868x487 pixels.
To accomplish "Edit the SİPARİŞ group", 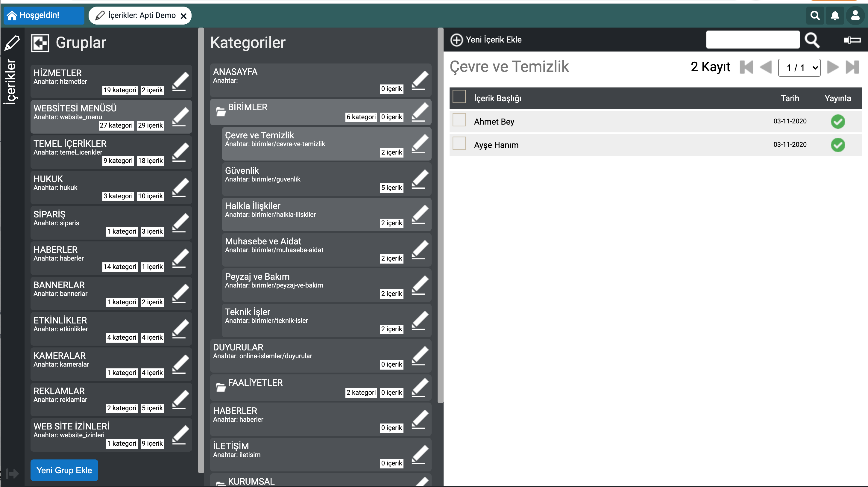I will [x=180, y=223].
